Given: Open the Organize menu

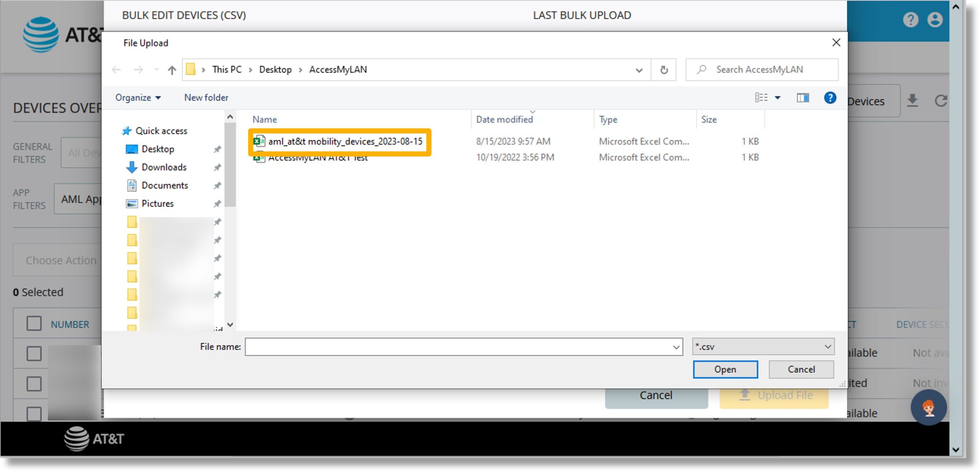Looking at the screenshot, I should (x=138, y=98).
